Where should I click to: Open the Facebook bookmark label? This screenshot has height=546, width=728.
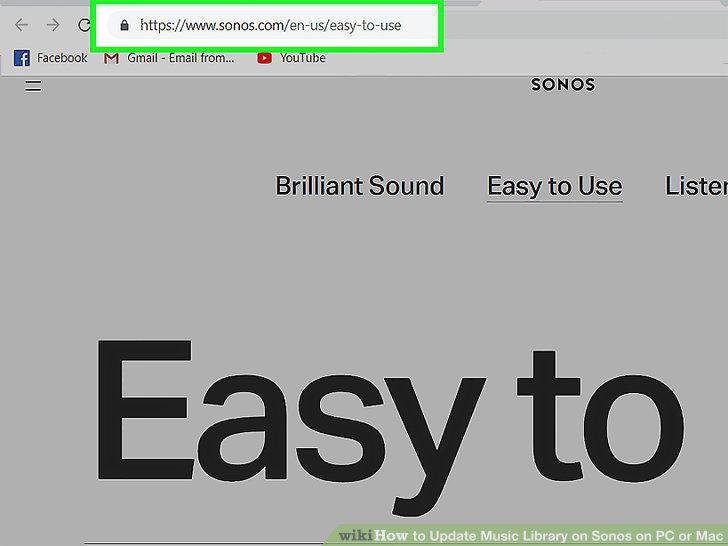62,58
